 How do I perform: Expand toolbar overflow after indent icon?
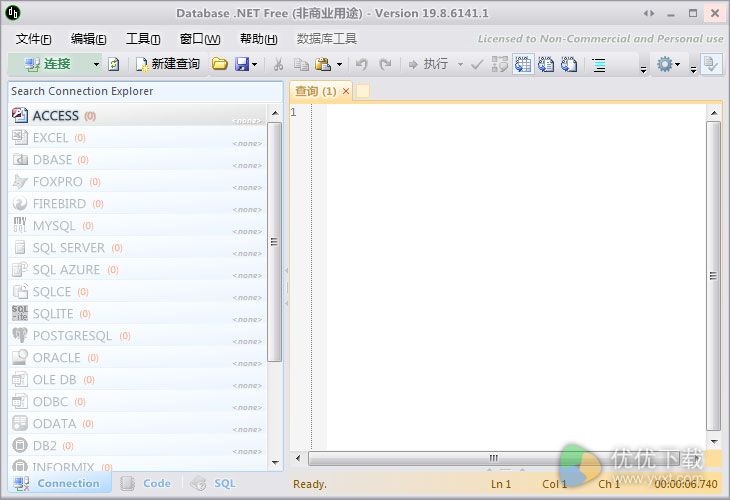click(643, 69)
